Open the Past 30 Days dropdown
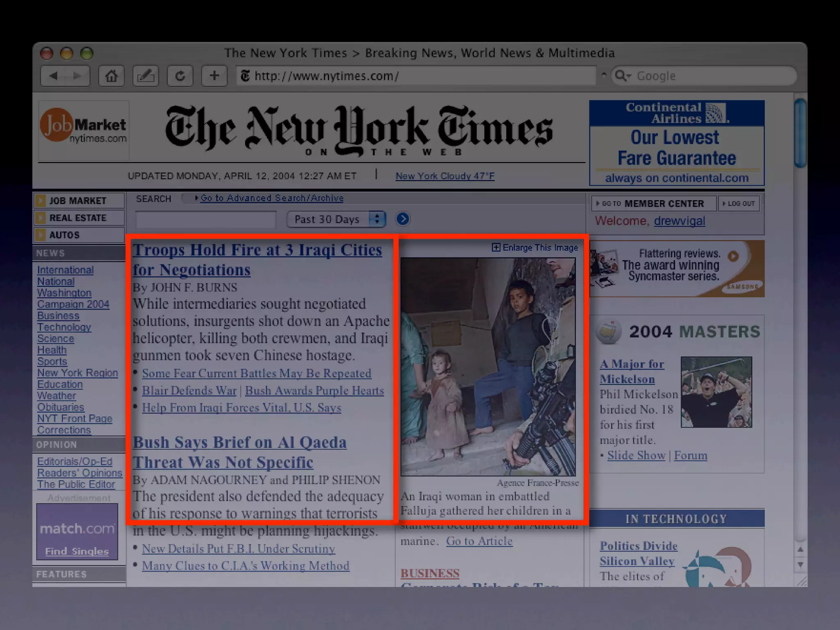 tap(336, 219)
